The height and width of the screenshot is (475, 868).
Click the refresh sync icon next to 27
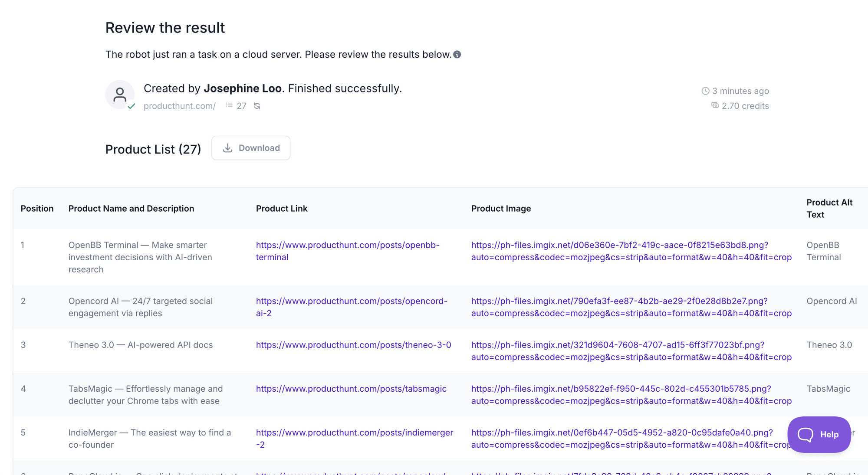[257, 106]
